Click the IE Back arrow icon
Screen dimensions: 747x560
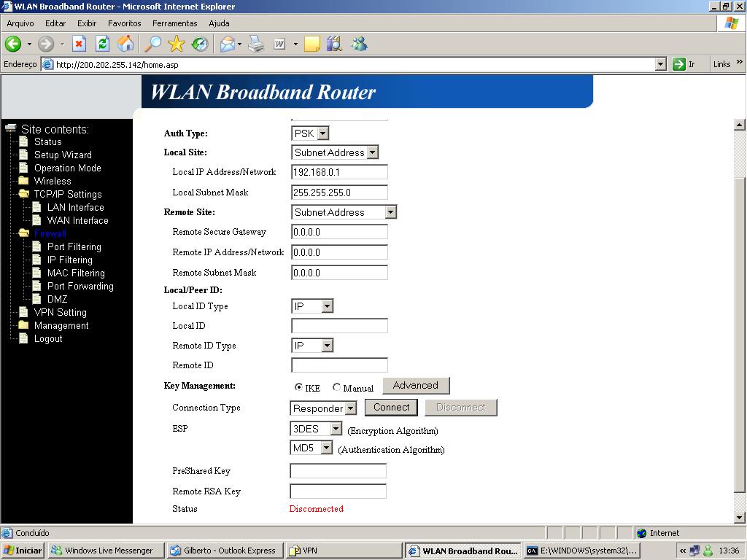(13, 44)
